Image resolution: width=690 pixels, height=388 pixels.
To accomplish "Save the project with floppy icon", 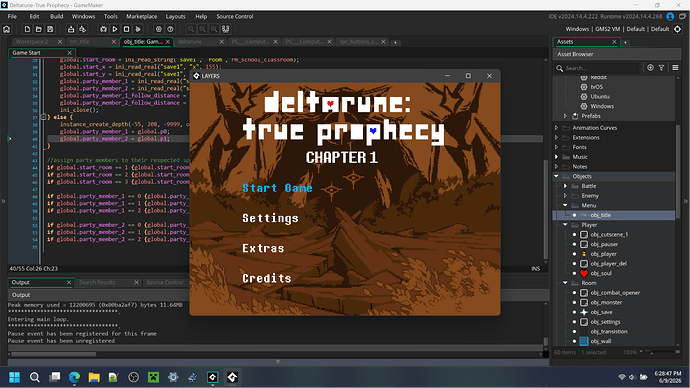I will 50,29.
